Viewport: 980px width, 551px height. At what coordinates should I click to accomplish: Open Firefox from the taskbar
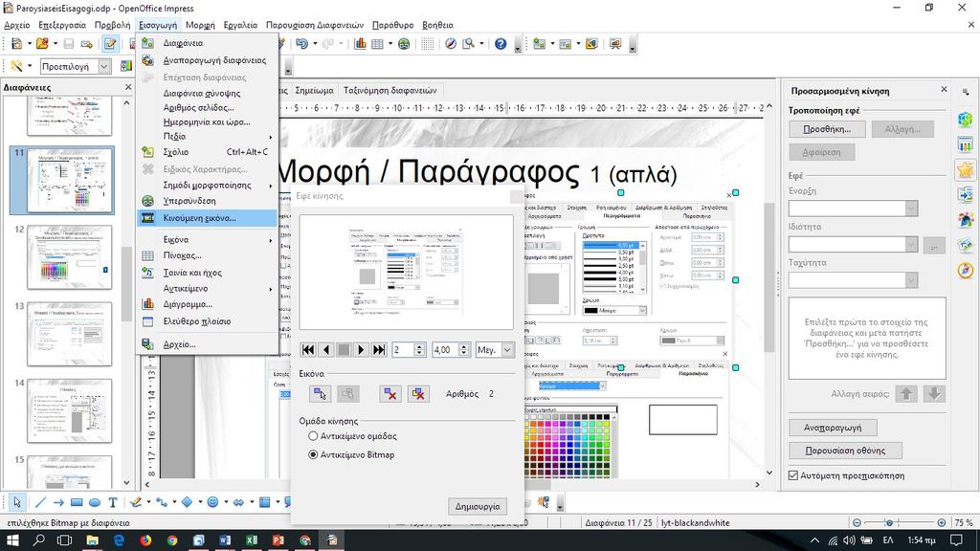pos(145,540)
